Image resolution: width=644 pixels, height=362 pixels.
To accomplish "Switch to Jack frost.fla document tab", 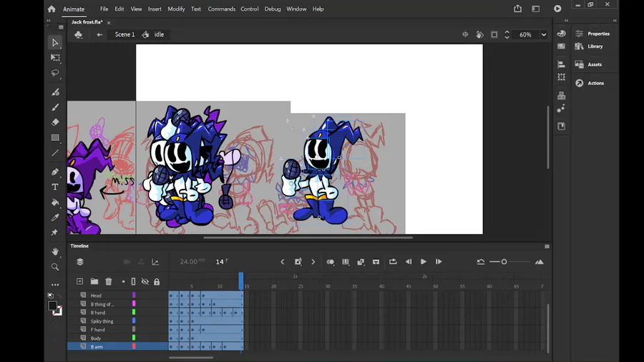I will [87, 22].
